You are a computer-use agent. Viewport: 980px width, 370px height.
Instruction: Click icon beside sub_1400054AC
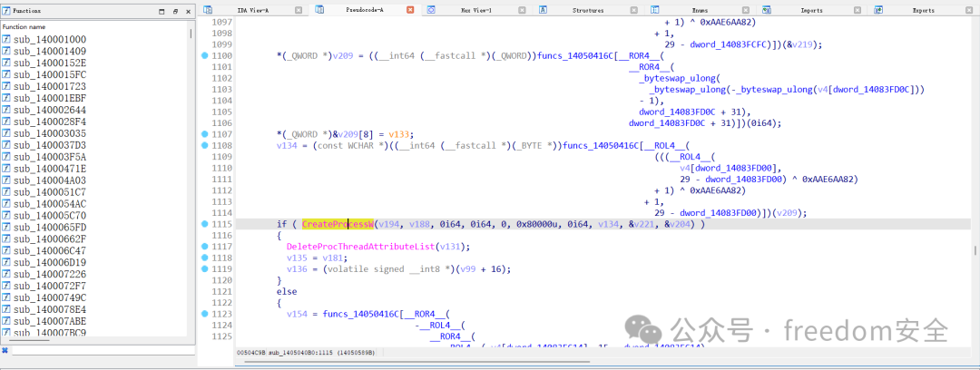7,204
